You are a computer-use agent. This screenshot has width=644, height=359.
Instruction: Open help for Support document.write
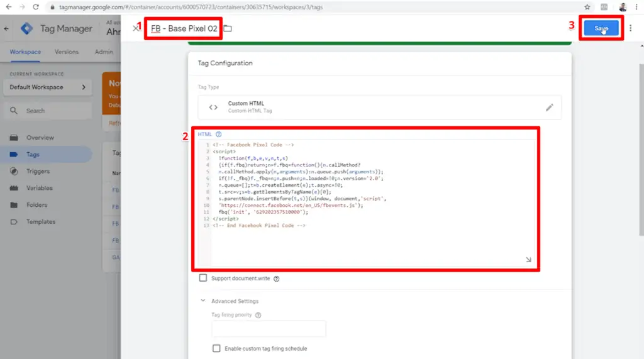point(277,279)
